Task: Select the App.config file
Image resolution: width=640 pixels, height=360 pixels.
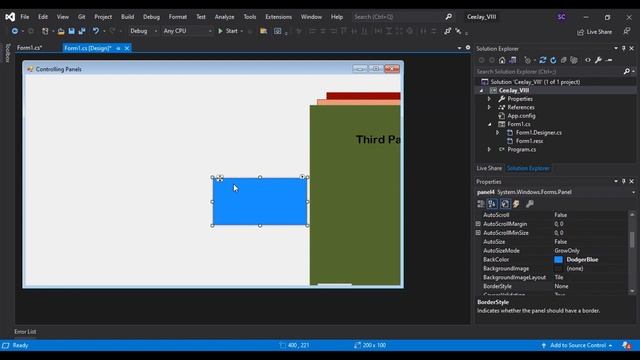Action: coord(521,116)
